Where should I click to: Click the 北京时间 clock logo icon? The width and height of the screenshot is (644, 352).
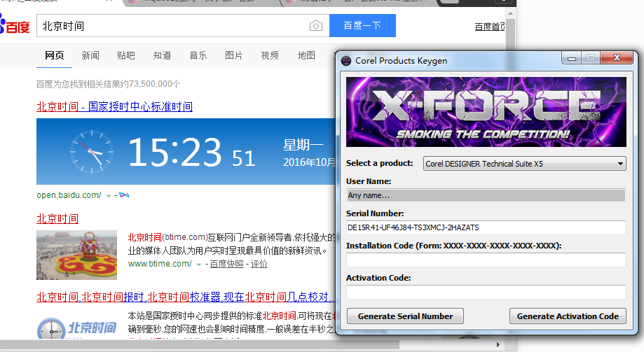click(x=51, y=328)
